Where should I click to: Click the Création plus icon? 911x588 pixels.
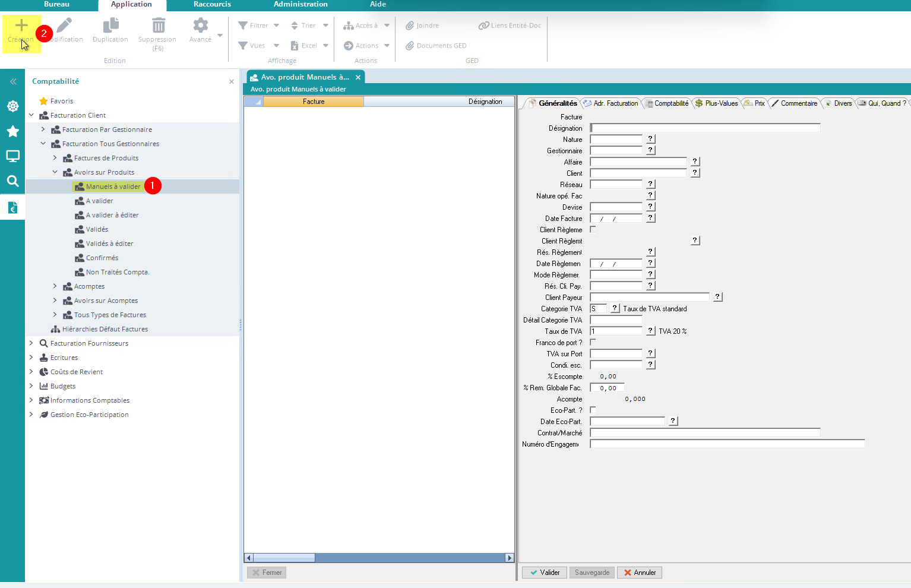[21, 26]
